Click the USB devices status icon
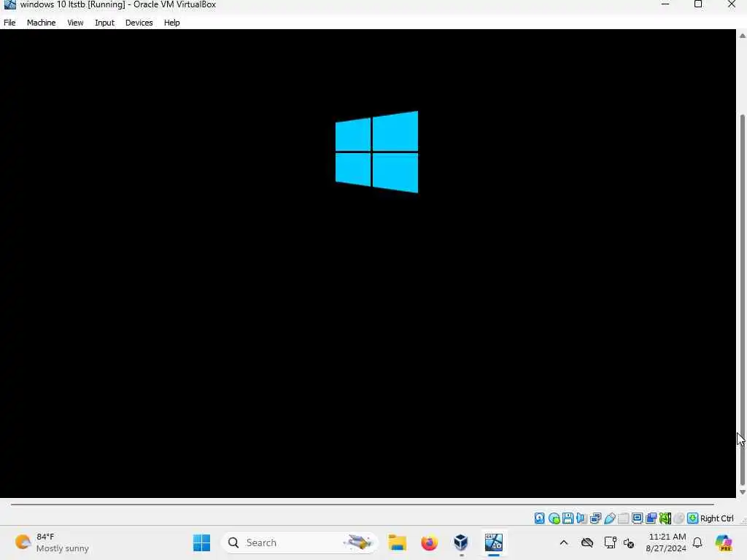 pos(609,518)
